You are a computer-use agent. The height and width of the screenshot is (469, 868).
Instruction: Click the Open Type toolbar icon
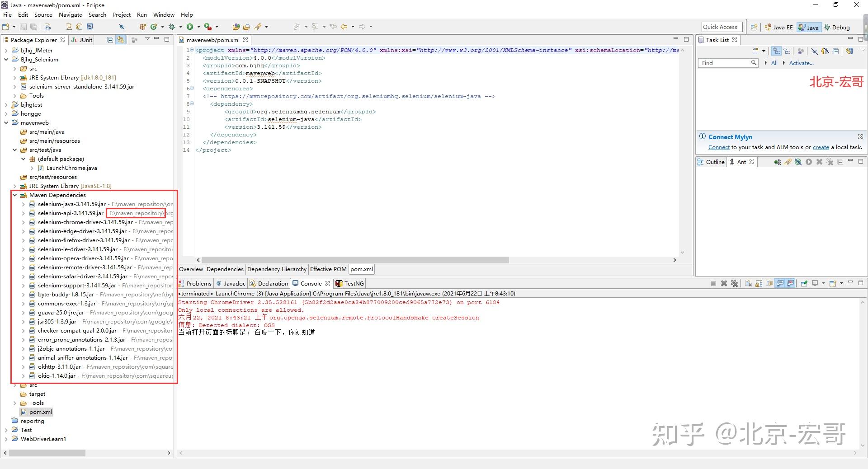[x=236, y=27]
